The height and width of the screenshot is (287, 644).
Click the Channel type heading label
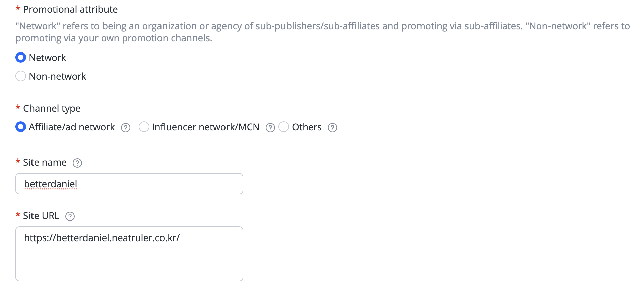click(52, 108)
